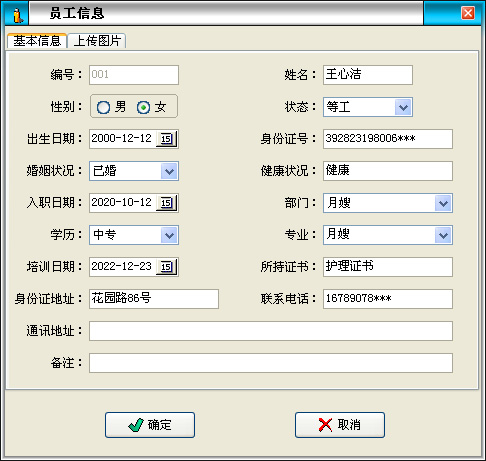Cancel with the 取消 button
Viewport: 486px width, 461px height.
340,425
